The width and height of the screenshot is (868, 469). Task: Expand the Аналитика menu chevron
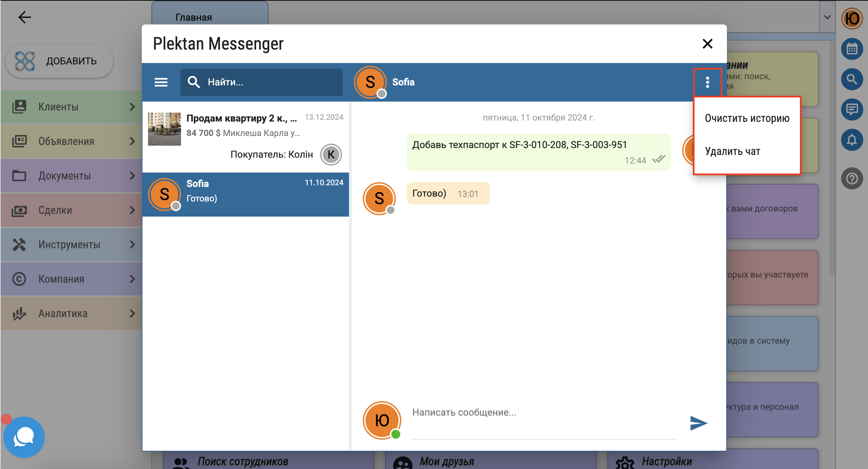tap(132, 313)
